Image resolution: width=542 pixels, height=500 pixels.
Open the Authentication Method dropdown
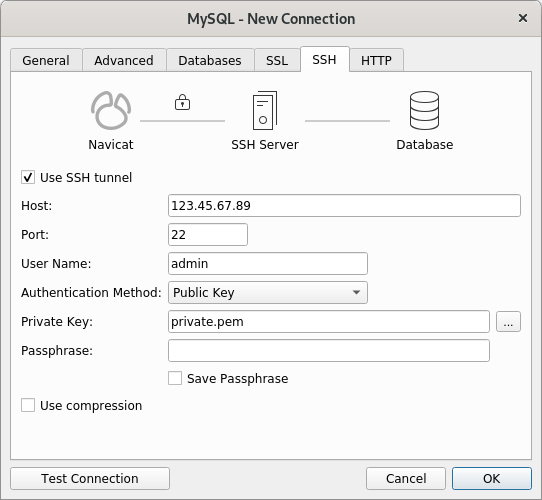pyautogui.click(x=268, y=293)
